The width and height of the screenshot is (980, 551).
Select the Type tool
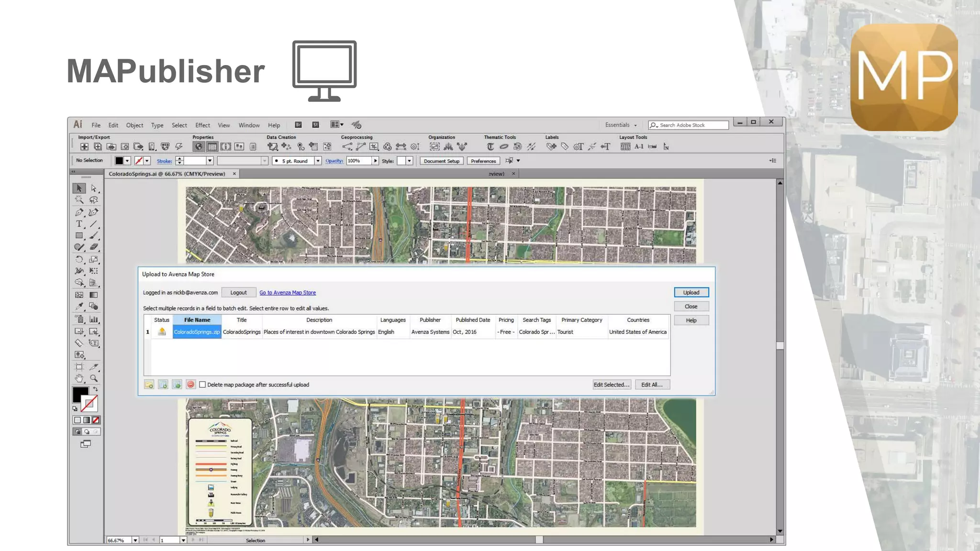click(79, 224)
